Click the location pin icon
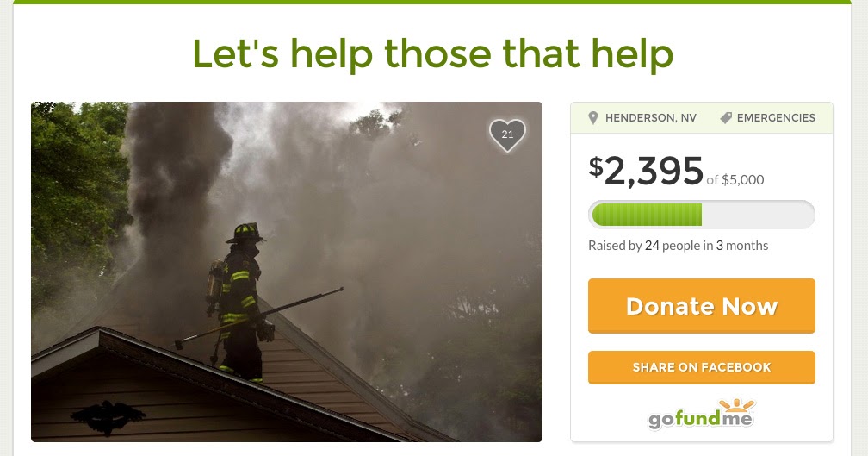 tap(592, 117)
